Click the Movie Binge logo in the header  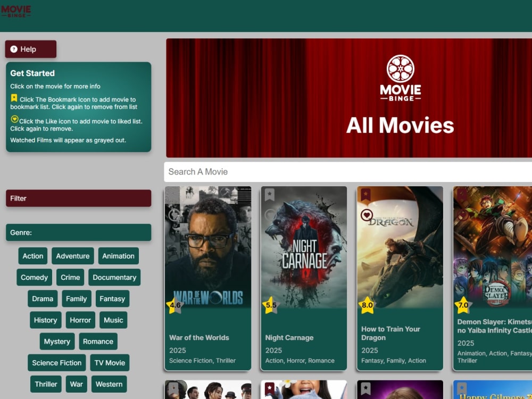16,11
